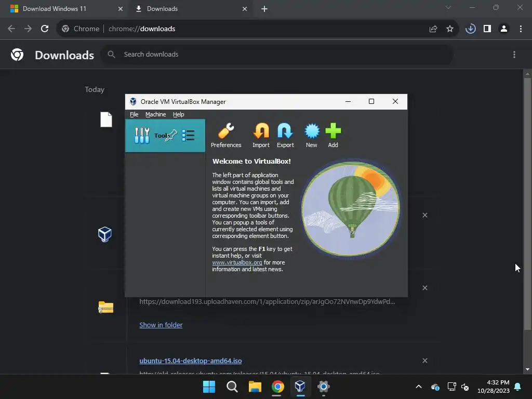The image size is (532, 399).
Task: Bookmark this page with the star
Action: coord(450,29)
